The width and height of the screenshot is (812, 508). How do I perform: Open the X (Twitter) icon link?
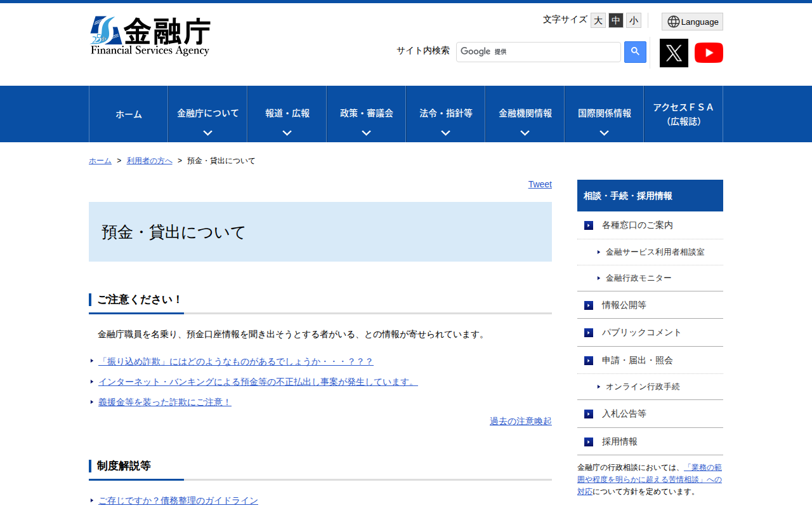tap(674, 53)
